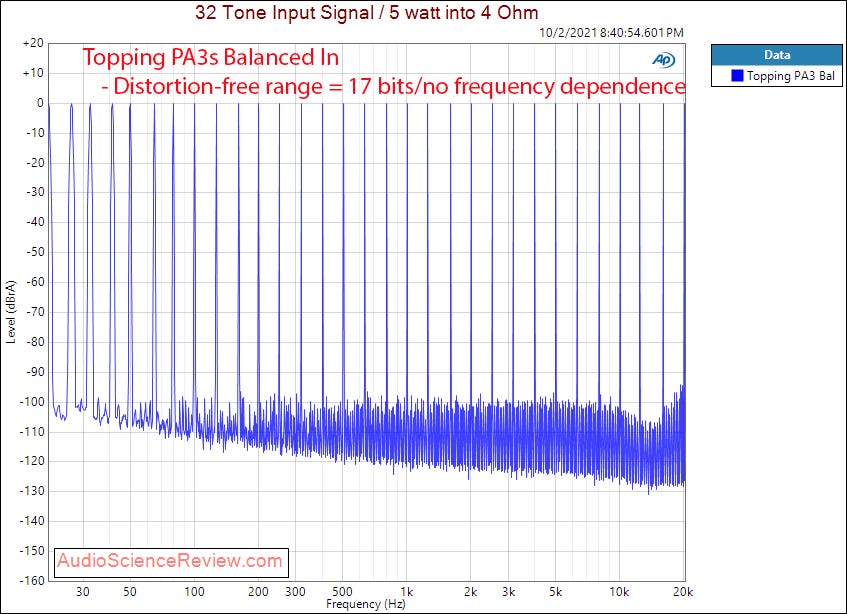This screenshot has width=847, height=614.
Task: Click the +10 y-axis value
Action: click(x=33, y=73)
